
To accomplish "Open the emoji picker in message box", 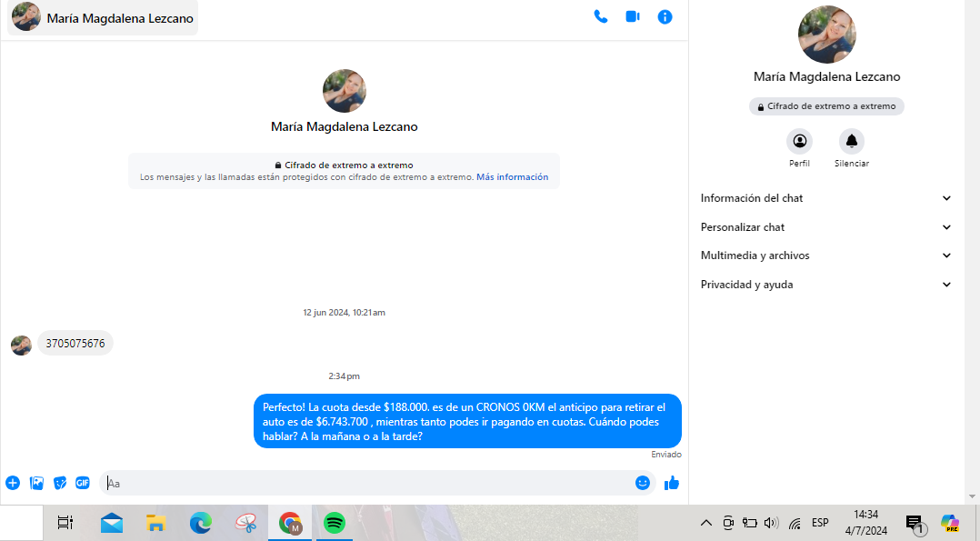I will (643, 483).
